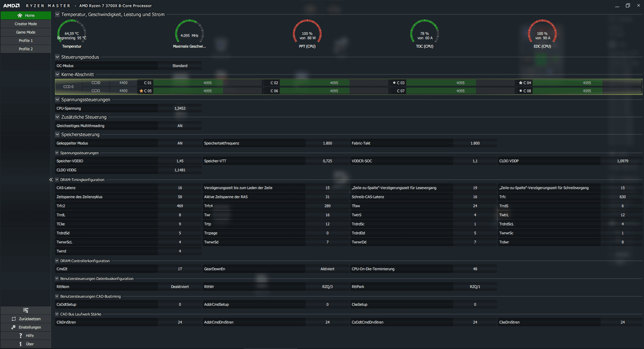Screen dimensions: 644x349
Task: Click the Gekoppelter Modus AN value
Action: (180, 143)
